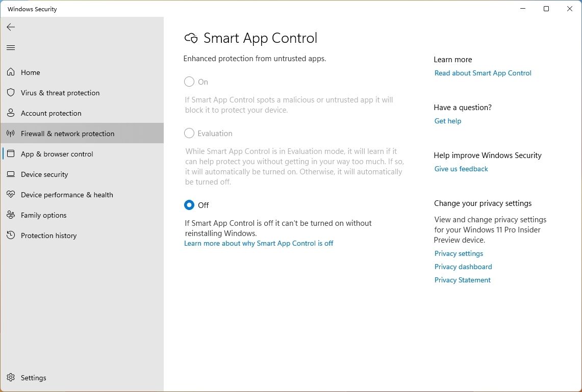Click the Home house icon in sidebar
The image size is (582, 392).
click(11, 72)
